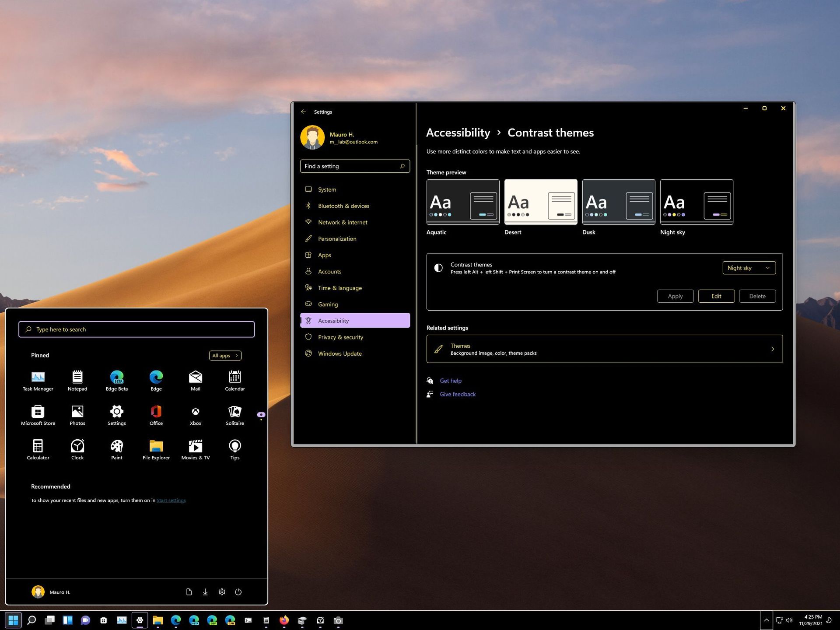The width and height of the screenshot is (840, 630).
Task: Open File Explorer from the taskbar
Action: pos(157,620)
